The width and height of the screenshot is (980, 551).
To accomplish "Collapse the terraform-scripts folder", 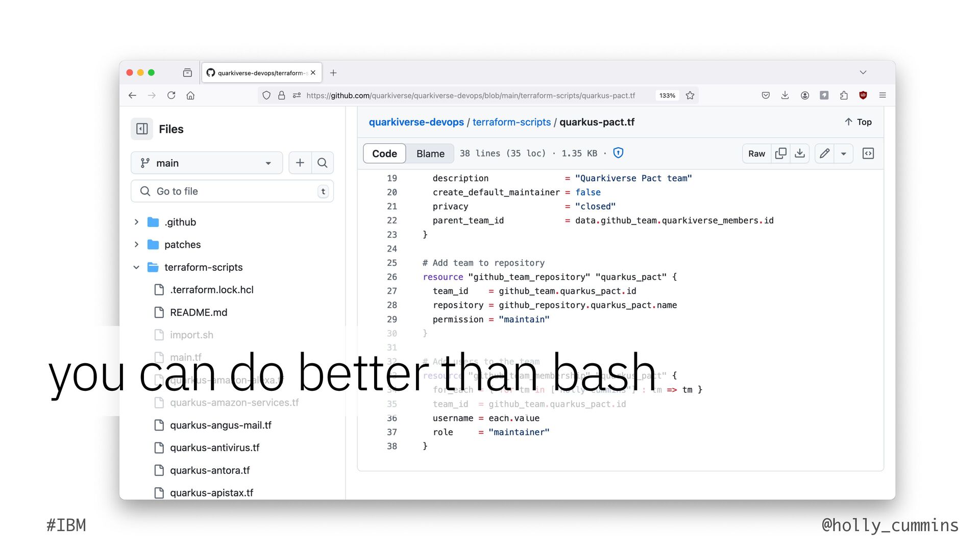I will click(x=136, y=267).
